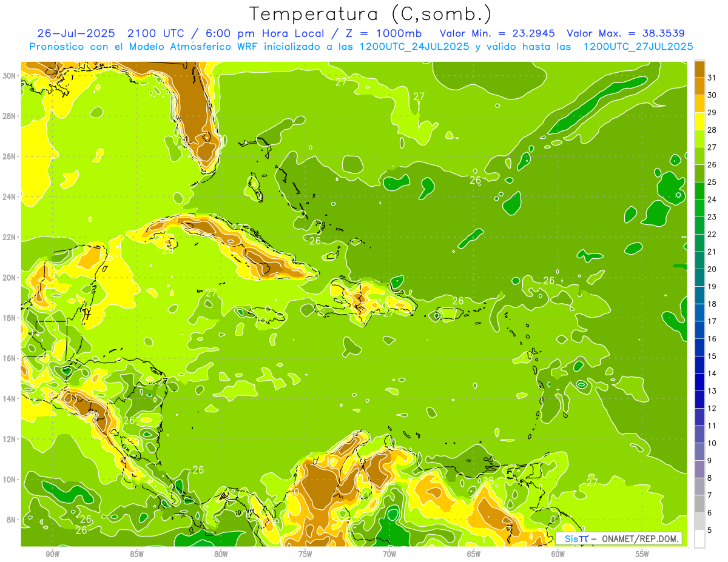This screenshot has height=562, width=728.
Task: Click the "18" colorbar legend label
Action: 712,304
